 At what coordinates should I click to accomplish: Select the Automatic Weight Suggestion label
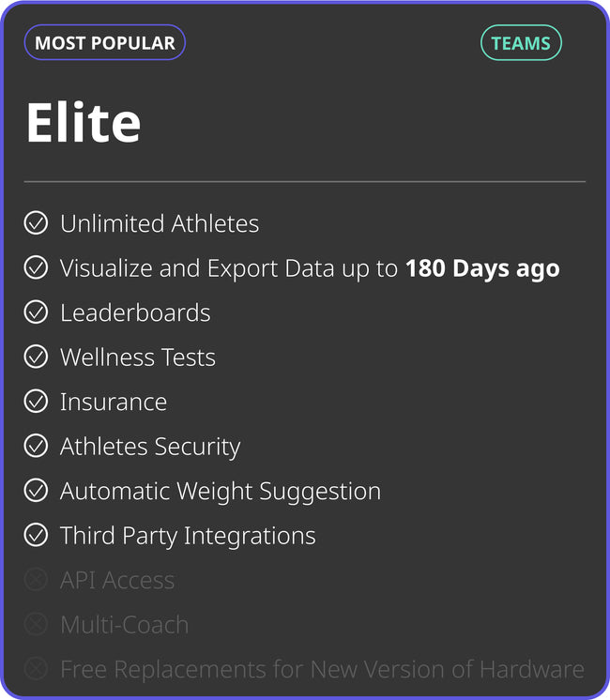point(221,491)
